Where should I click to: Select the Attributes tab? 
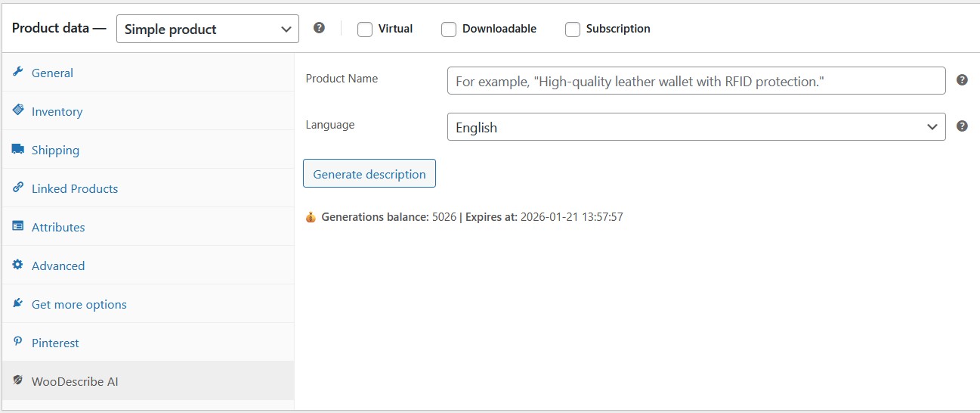[148, 227]
